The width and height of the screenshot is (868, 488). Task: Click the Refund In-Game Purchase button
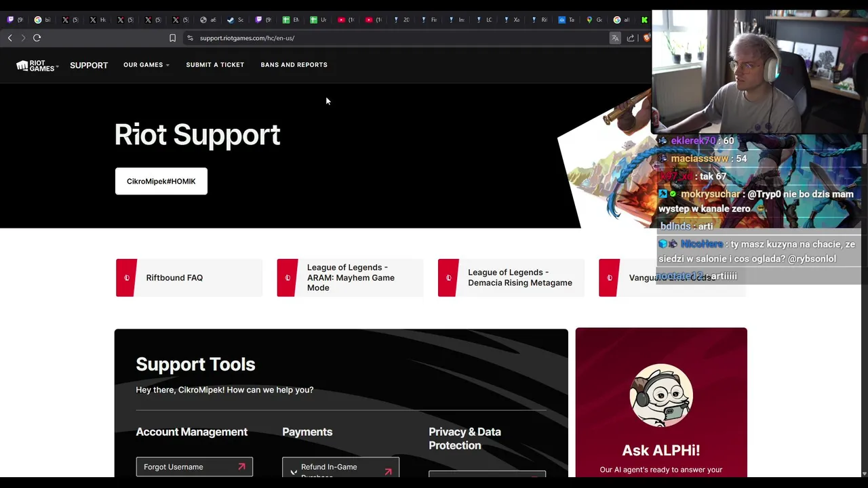(x=340, y=468)
